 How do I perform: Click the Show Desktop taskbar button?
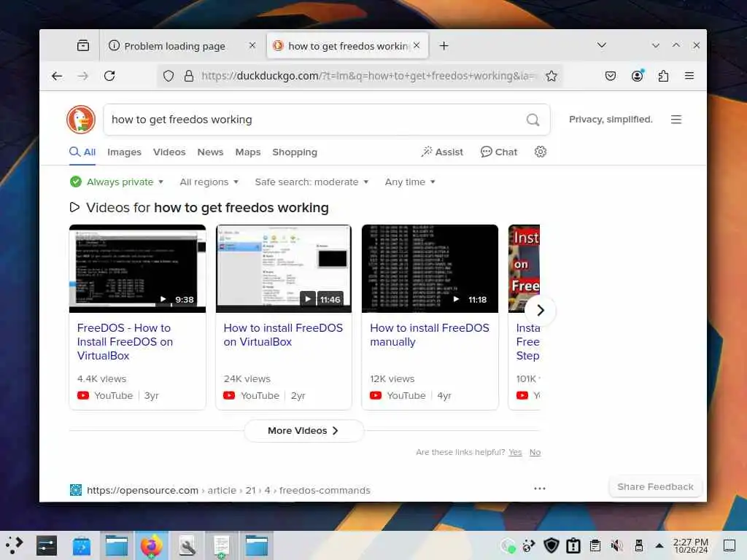coord(729,545)
